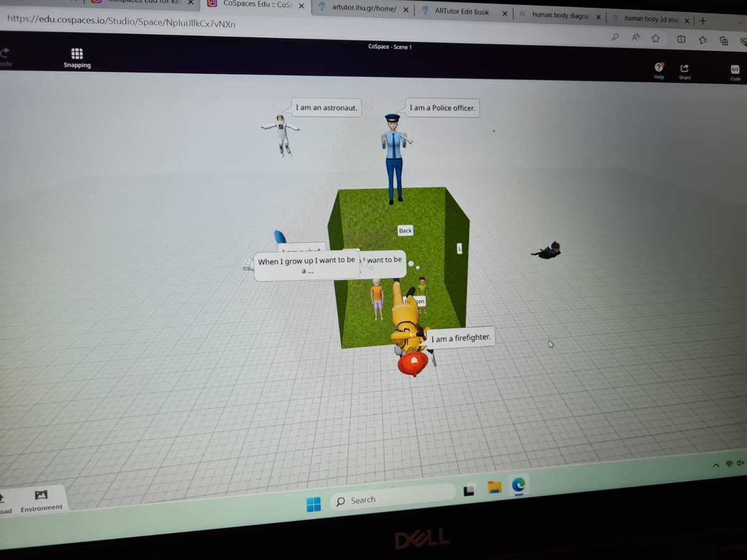Screen dimensions: 747x560
Task: Open a new browser tab
Action: pos(703,21)
